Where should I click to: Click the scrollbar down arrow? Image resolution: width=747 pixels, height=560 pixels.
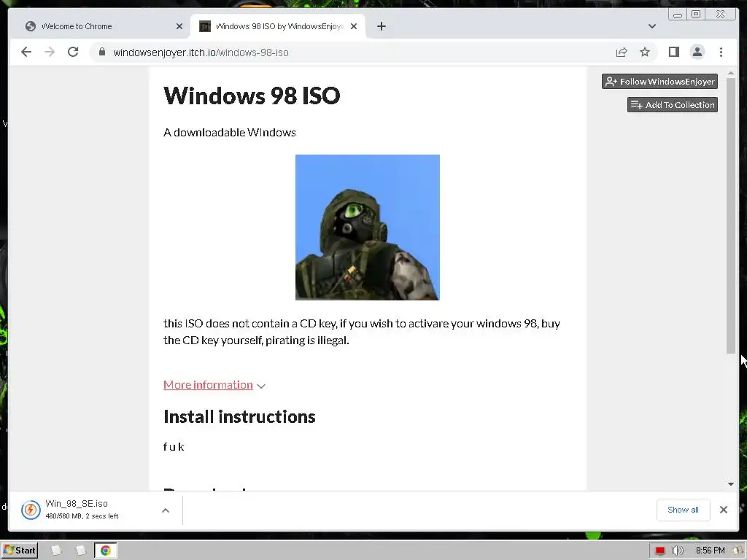coord(731,484)
